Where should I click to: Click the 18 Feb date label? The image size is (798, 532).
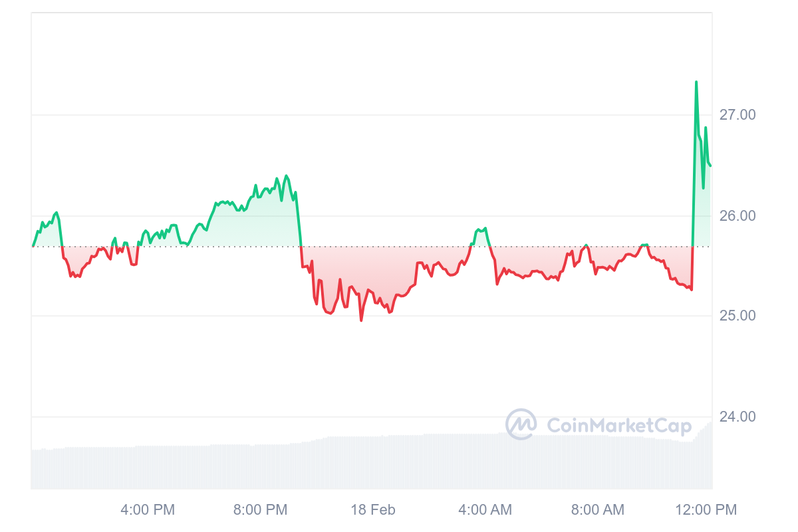373,510
